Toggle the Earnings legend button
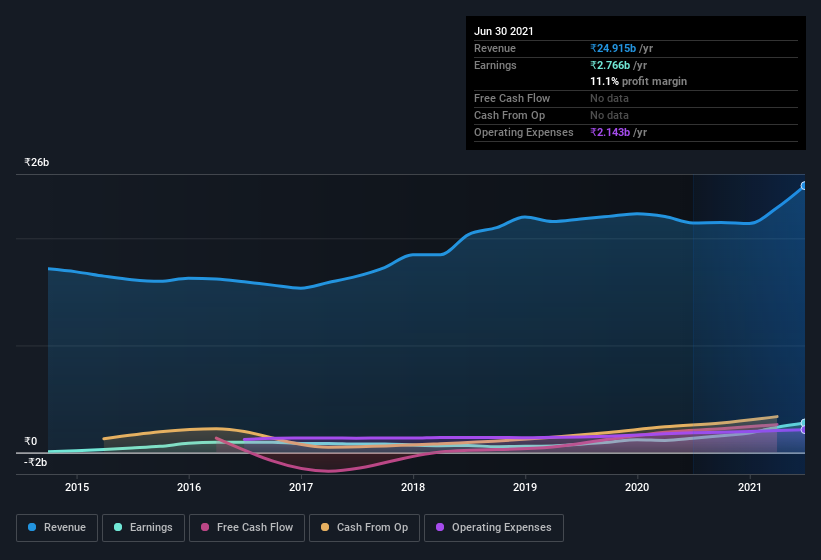The height and width of the screenshot is (560, 821). (143, 528)
